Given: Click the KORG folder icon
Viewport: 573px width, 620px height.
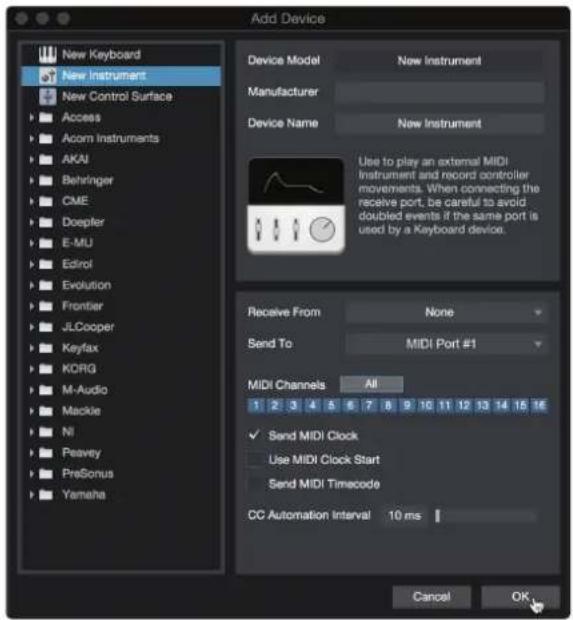Looking at the screenshot, I should point(46,369).
